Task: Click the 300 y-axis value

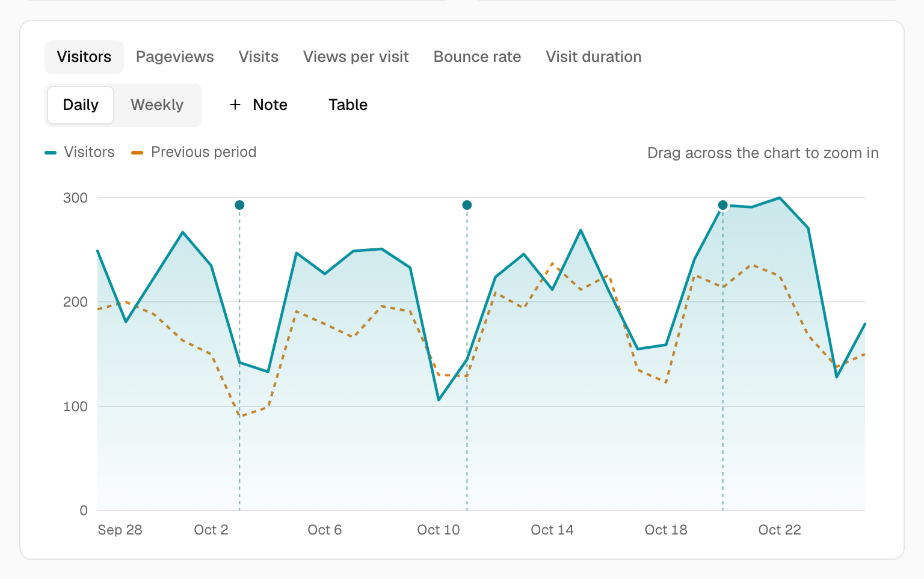Action: pos(75,198)
